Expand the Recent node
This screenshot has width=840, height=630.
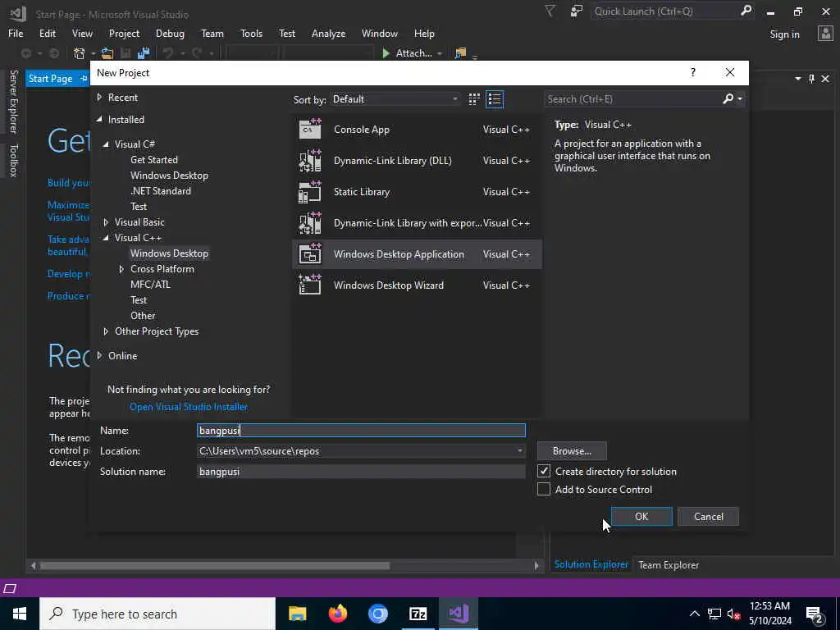(x=99, y=97)
